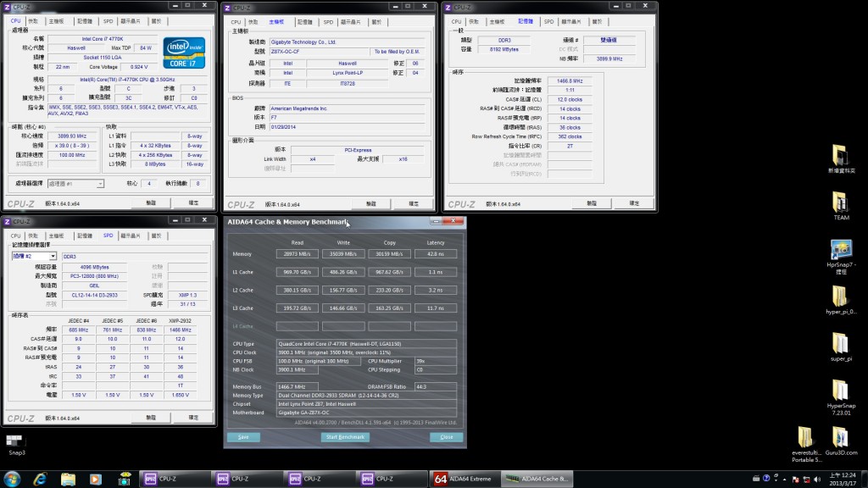Click the leftmost CPU-Z taskbar button
This screenshot has width=868, height=488.
[x=175, y=480]
